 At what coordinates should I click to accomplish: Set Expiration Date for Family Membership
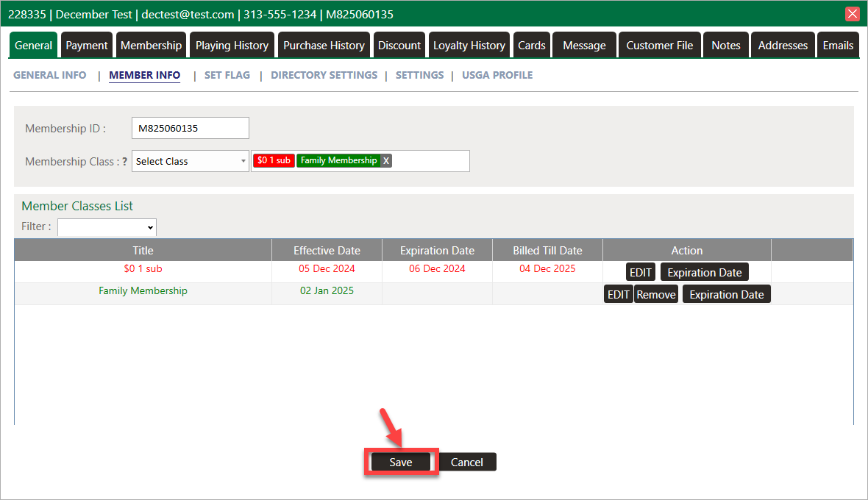[x=726, y=294]
